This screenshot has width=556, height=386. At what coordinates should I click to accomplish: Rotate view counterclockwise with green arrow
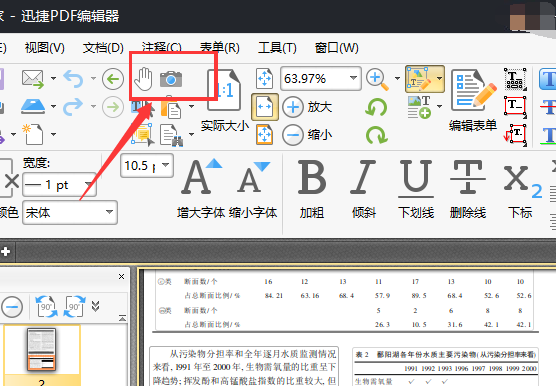point(376,107)
